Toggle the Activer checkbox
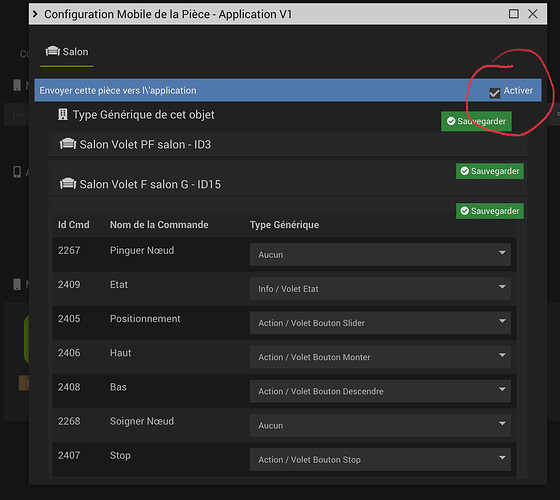 click(495, 93)
